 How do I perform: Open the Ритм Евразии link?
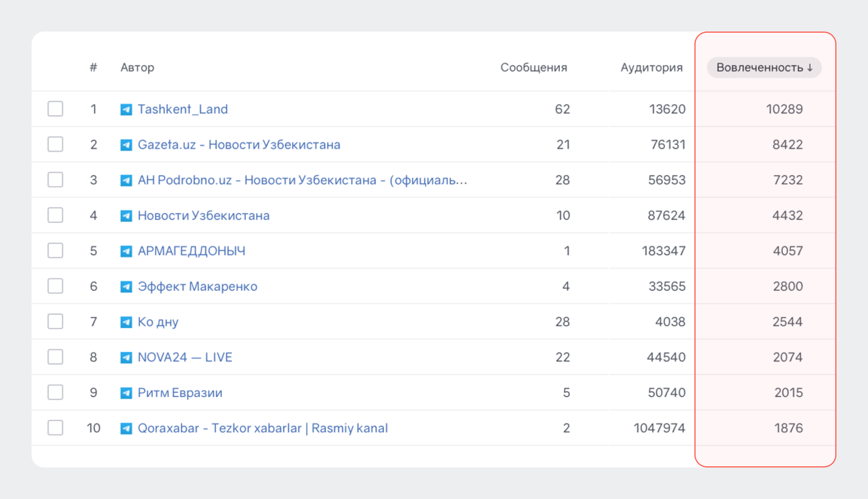tap(180, 393)
